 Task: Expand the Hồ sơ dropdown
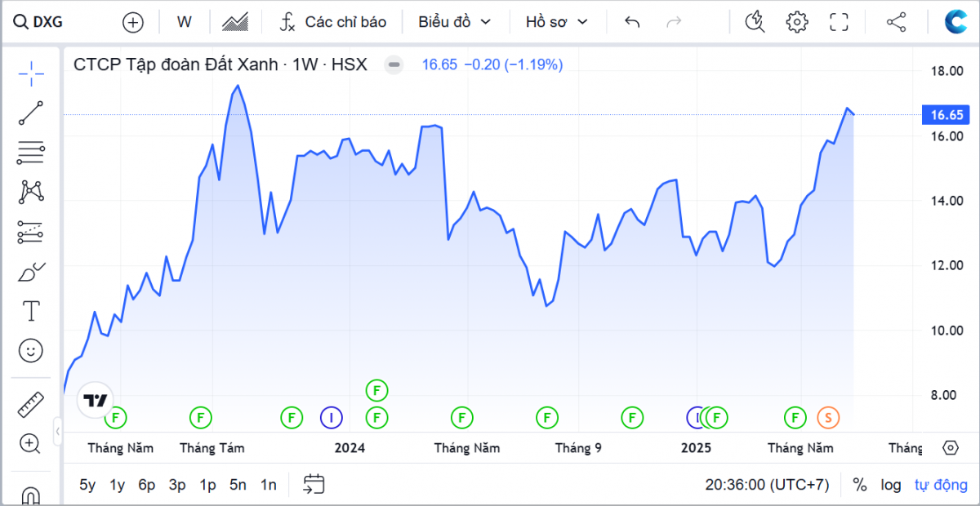(556, 22)
